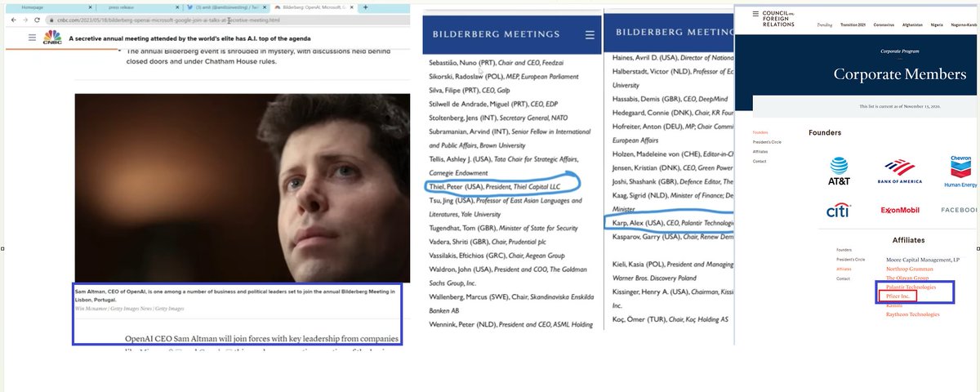This screenshot has height=392, width=980.
Task: Jump to Affiliates in upper CFR sidebar
Action: (x=760, y=151)
